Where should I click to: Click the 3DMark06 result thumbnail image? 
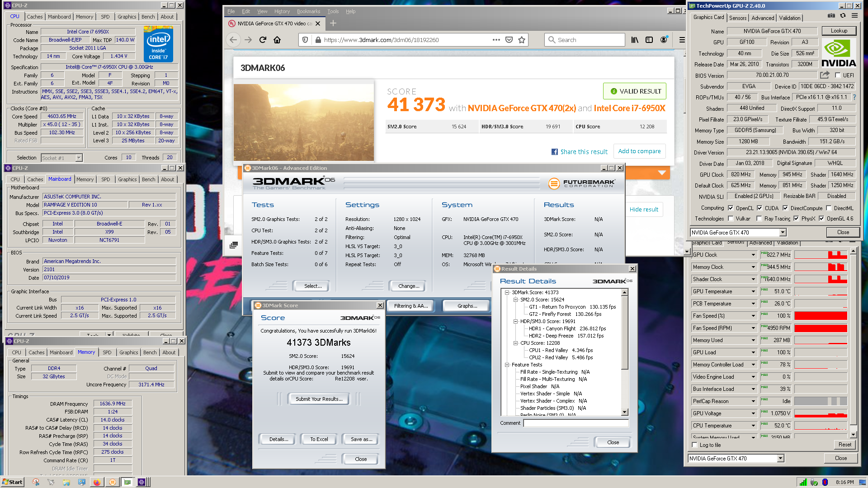pyautogui.click(x=304, y=122)
